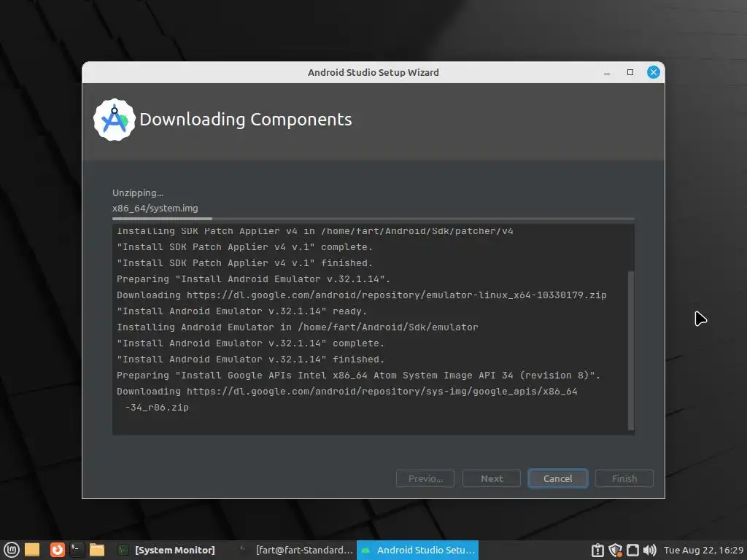Image resolution: width=747 pixels, height=560 pixels.
Task: Click the disabled Finish button
Action: tap(624, 478)
